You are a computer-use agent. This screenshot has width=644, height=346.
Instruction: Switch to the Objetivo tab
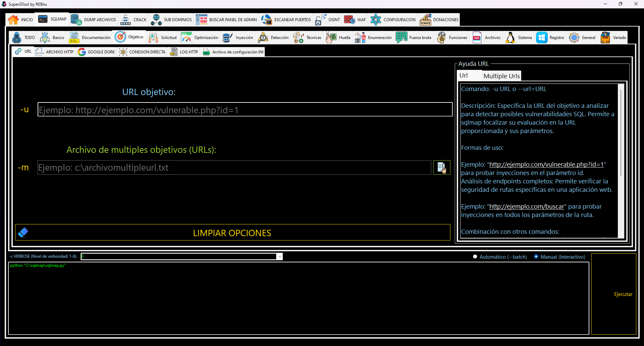coord(129,37)
